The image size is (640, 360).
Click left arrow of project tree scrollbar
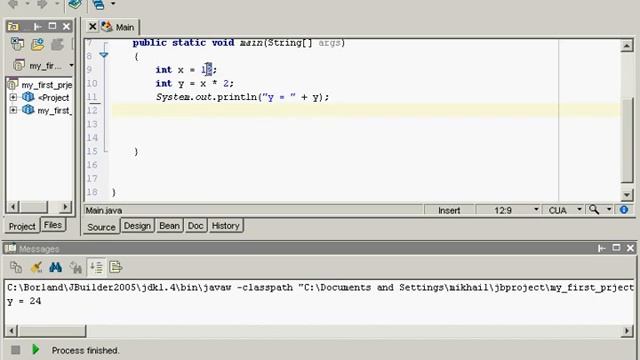13,207
